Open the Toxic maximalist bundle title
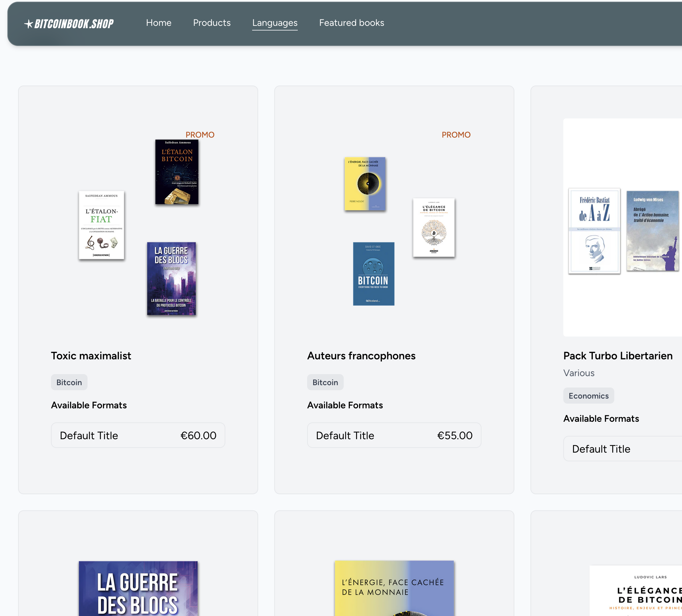682x616 pixels. pos(91,356)
